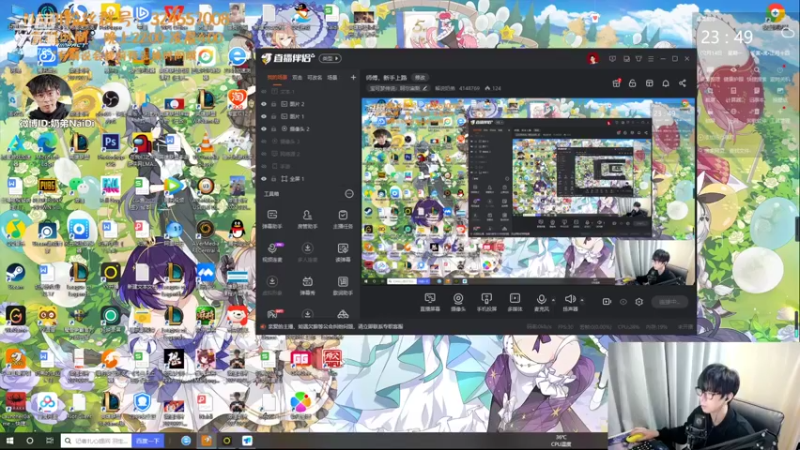Open the 房管助手 room moderator tool

[x=307, y=219]
